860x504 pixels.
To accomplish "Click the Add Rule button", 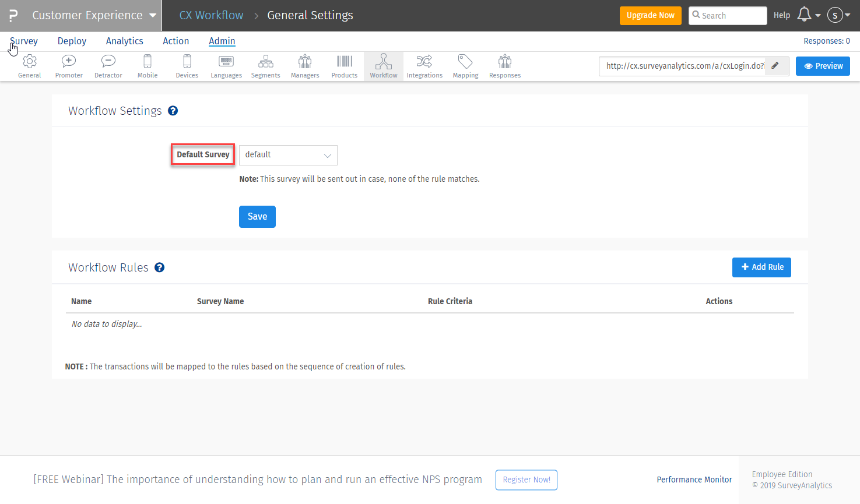I will coord(761,267).
